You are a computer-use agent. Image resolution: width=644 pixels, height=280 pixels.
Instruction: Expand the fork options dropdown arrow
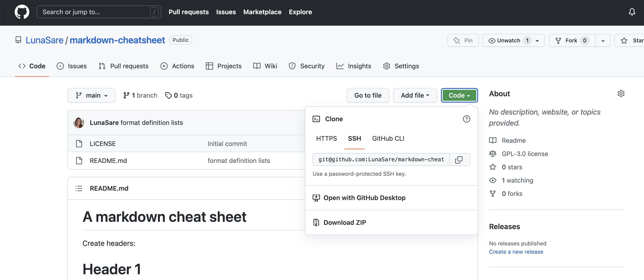(603, 41)
